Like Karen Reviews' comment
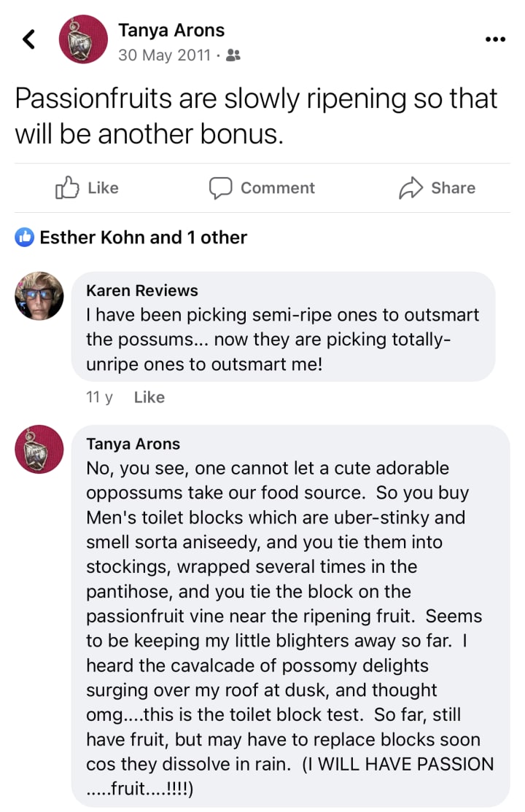This screenshot has height=812, width=525. point(149,397)
